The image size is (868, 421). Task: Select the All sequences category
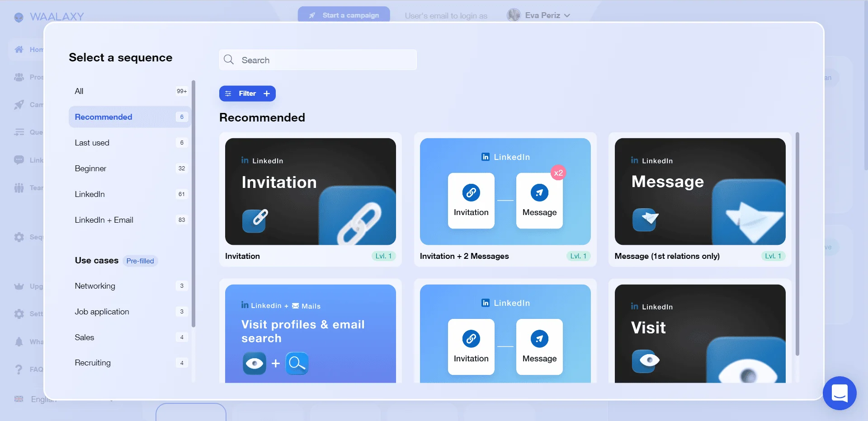tap(130, 91)
